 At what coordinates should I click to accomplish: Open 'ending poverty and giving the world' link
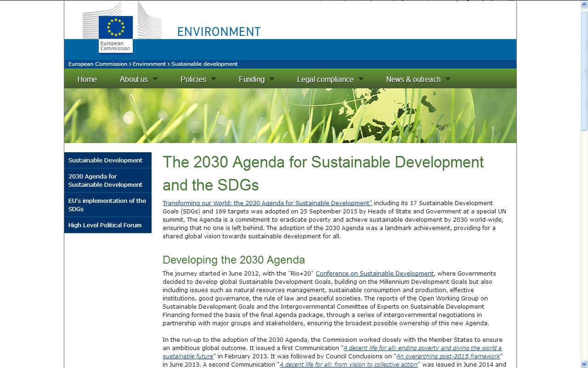click(x=332, y=352)
